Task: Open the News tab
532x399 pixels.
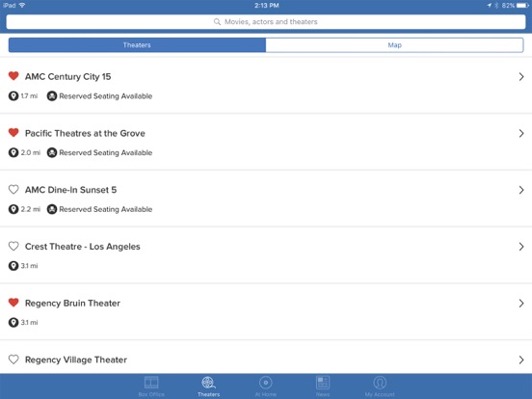Action: [323, 386]
